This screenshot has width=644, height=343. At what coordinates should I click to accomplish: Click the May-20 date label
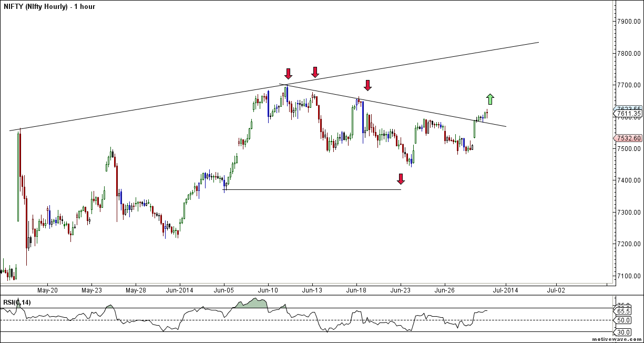tap(47, 290)
